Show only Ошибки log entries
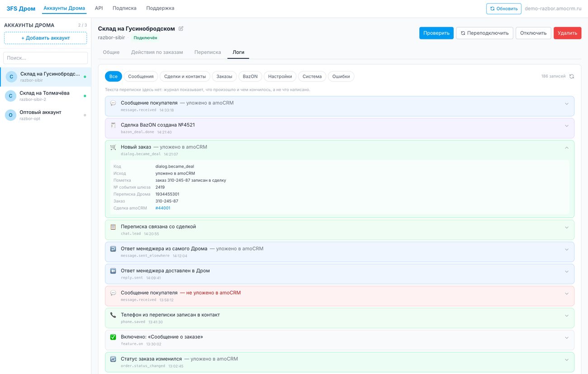588x374 pixels. click(341, 76)
